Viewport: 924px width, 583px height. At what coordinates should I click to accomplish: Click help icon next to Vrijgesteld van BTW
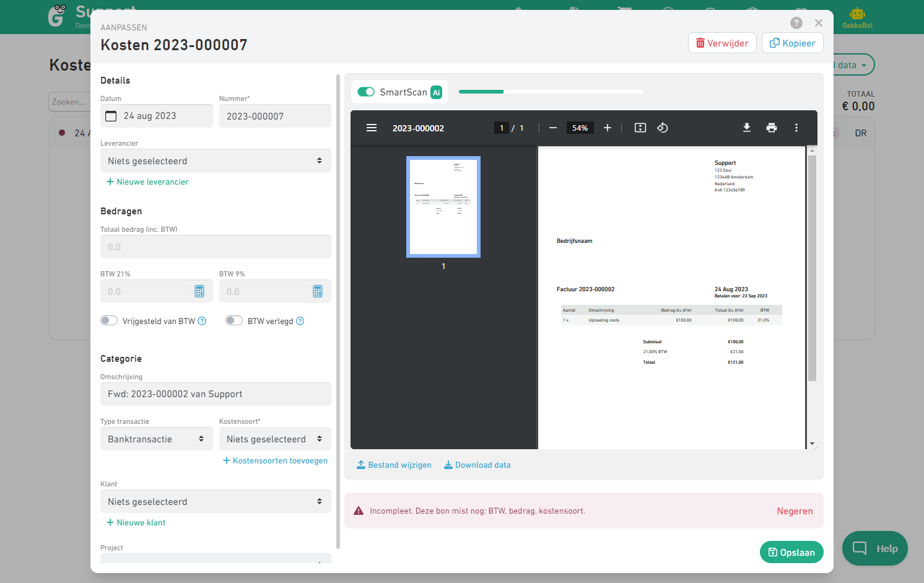(202, 321)
